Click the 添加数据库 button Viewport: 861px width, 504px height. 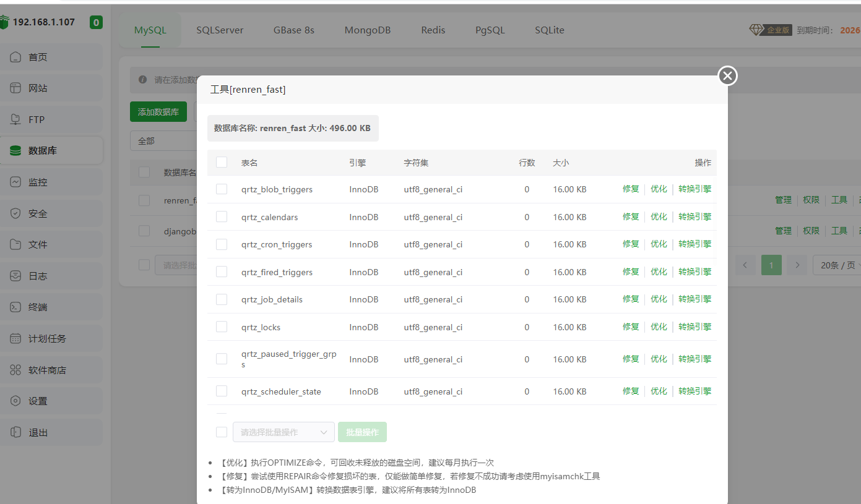pos(158,112)
